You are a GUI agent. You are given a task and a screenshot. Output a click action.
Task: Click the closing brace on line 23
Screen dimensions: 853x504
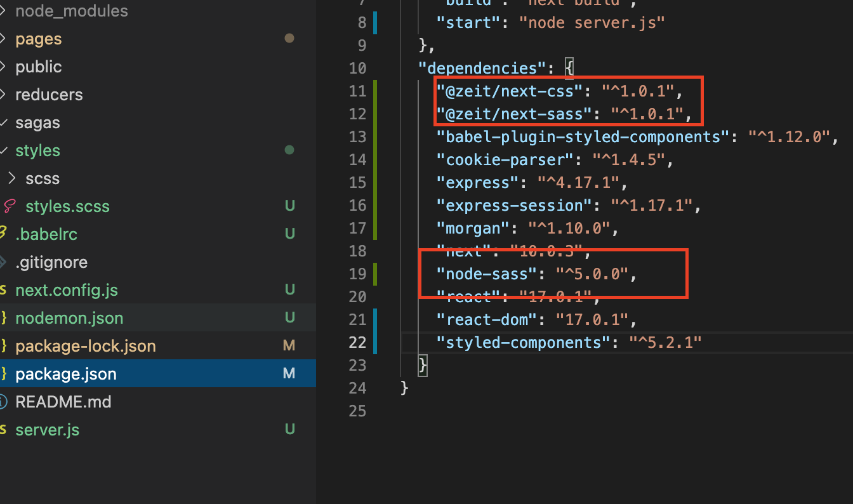tap(423, 365)
